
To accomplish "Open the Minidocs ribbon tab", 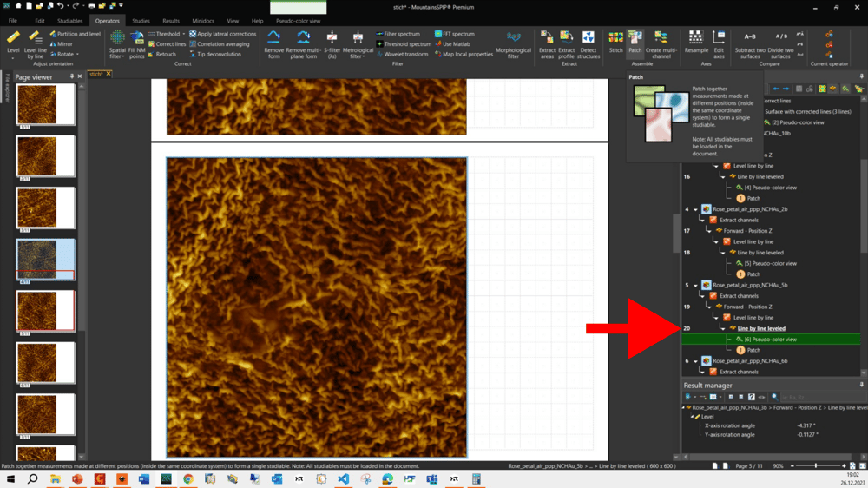I will pyautogui.click(x=203, y=21).
